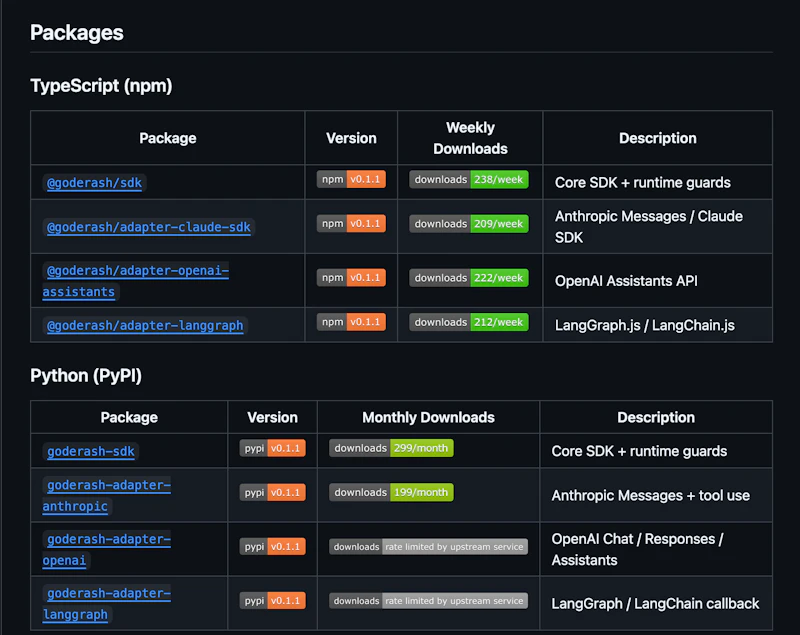
Task: Click the 222/week downloads badge
Action: [468, 278]
